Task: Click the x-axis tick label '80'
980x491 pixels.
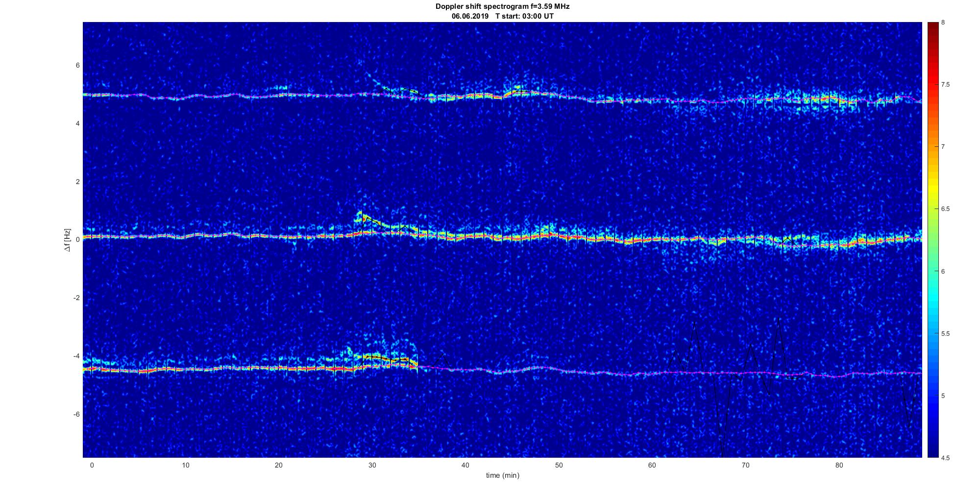Action: 839,465
